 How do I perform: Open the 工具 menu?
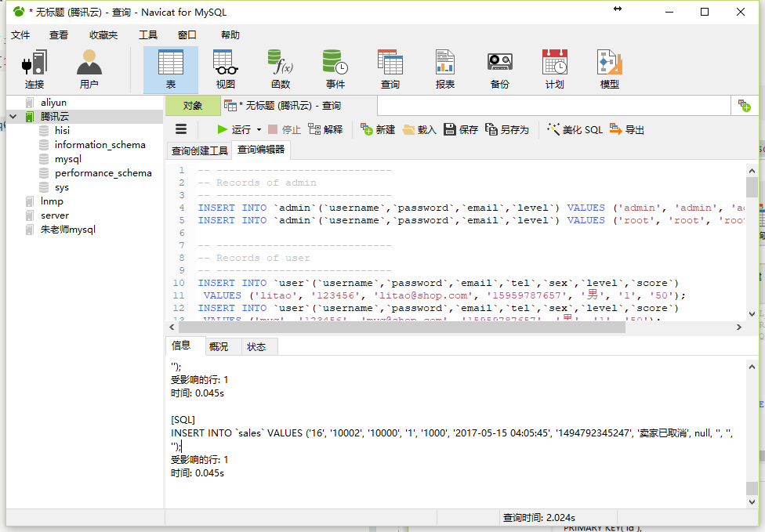[149, 34]
